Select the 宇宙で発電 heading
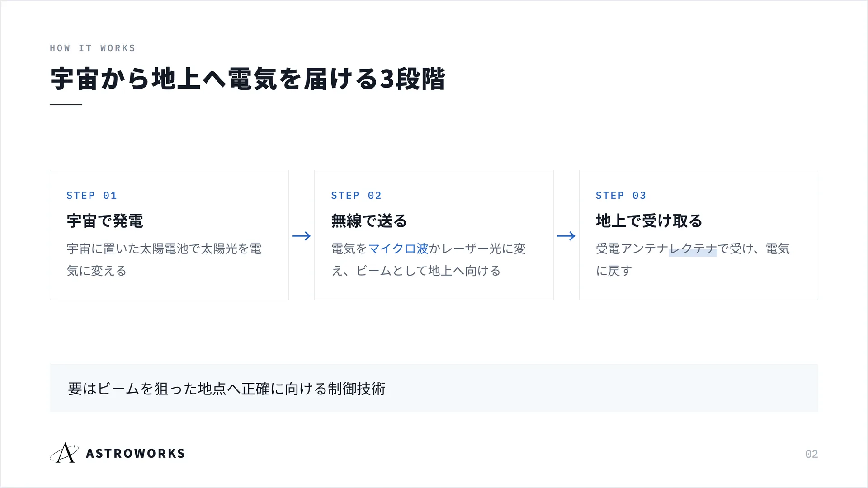 click(105, 221)
